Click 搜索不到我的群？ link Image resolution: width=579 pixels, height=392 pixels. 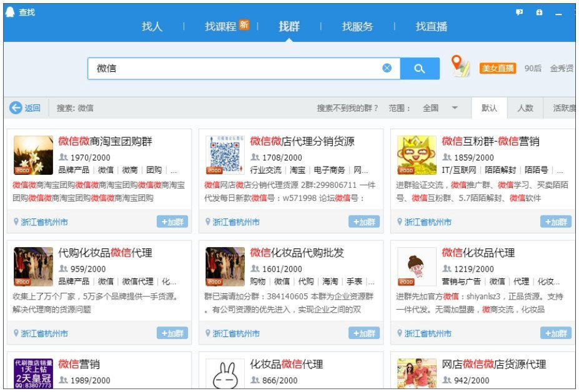click(347, 108)
